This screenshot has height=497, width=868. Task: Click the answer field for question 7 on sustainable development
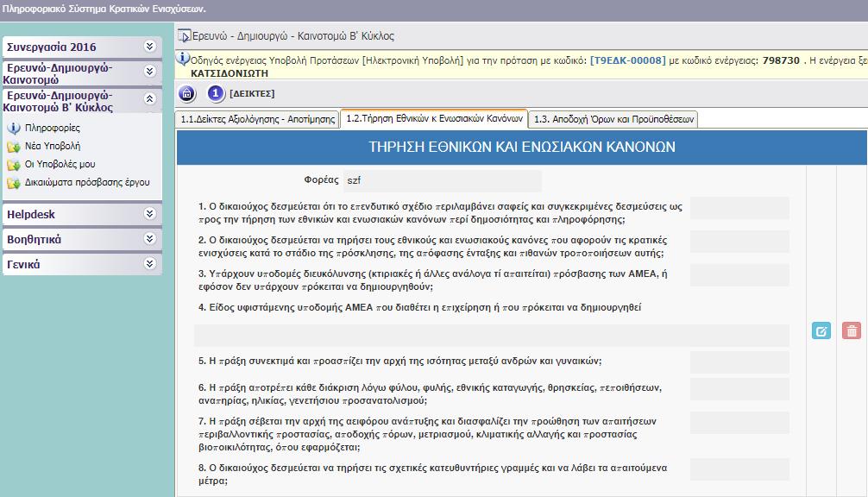pyautogui.click(x=739, y=423)
